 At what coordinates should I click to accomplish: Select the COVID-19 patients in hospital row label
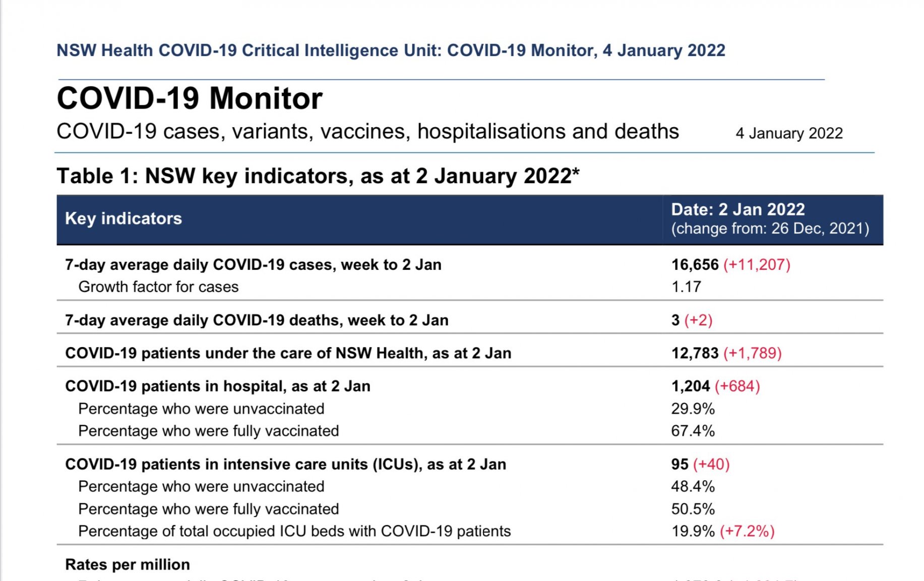[x=218, y=386]
